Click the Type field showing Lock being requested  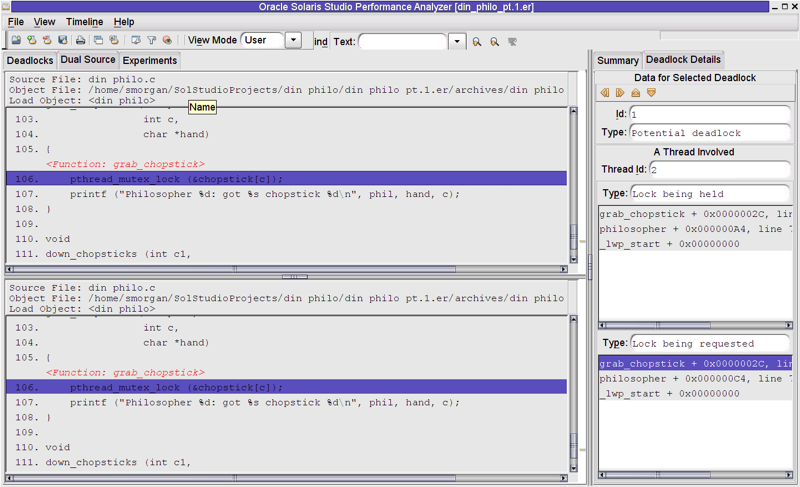point(710,344)
